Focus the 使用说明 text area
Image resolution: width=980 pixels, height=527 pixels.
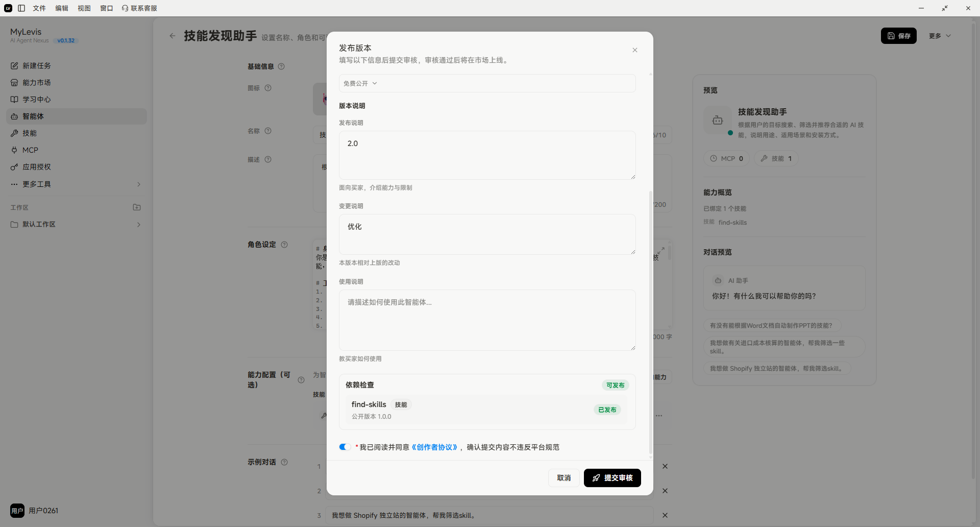point(487,320)
